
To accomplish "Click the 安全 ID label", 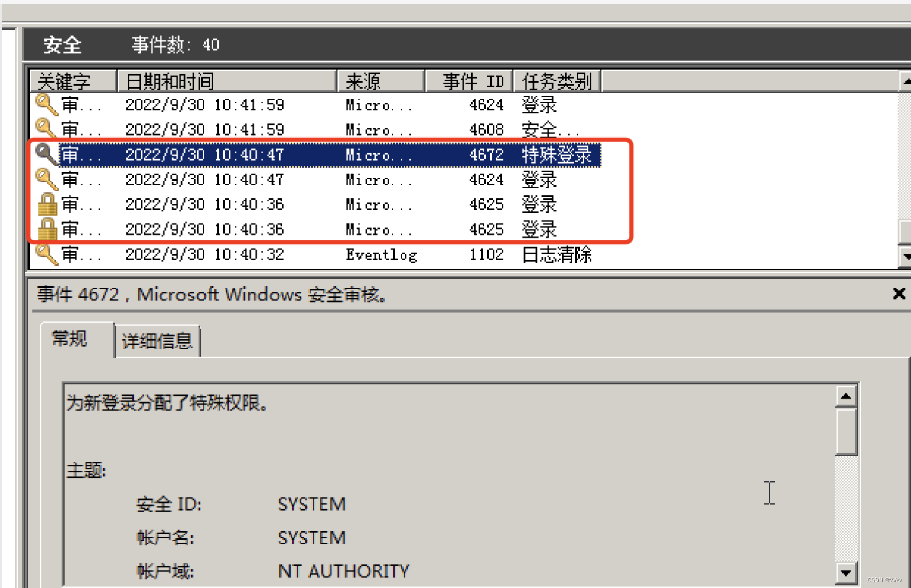I will tap(168, 504).
